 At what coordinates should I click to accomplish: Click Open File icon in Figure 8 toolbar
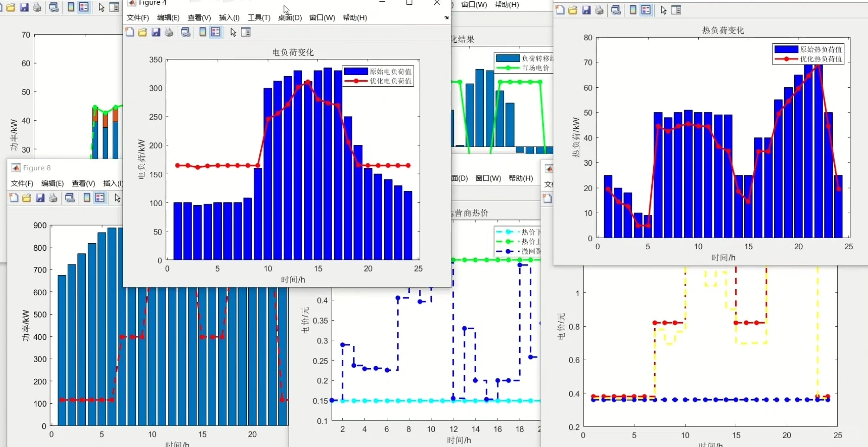[27, 198]
